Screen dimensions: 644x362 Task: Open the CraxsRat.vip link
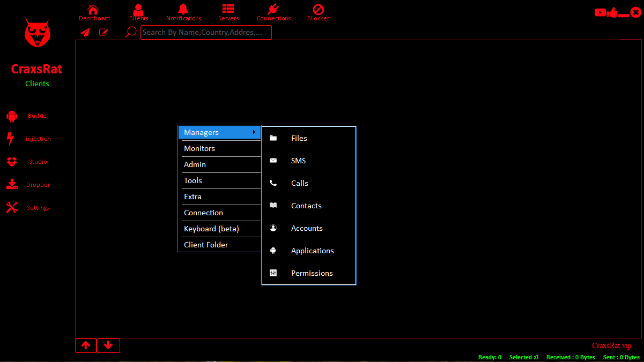coord(612,346)
